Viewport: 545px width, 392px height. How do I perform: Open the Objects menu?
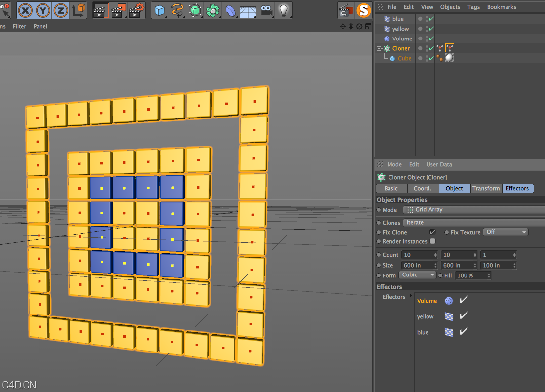(450, 7)
